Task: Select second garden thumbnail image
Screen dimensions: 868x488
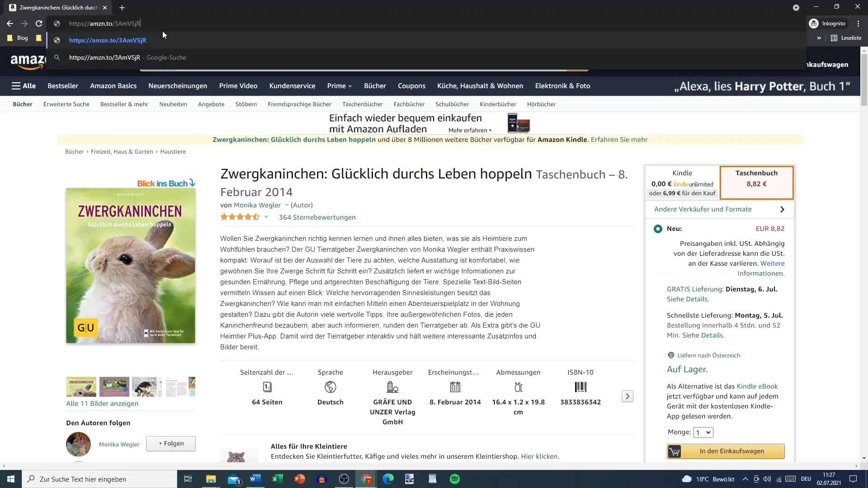Action: (x=114, y=387)
